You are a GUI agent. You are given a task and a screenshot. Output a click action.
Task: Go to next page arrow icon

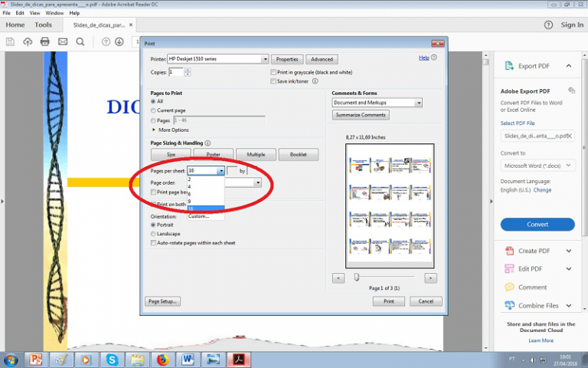tap(120, 41)
